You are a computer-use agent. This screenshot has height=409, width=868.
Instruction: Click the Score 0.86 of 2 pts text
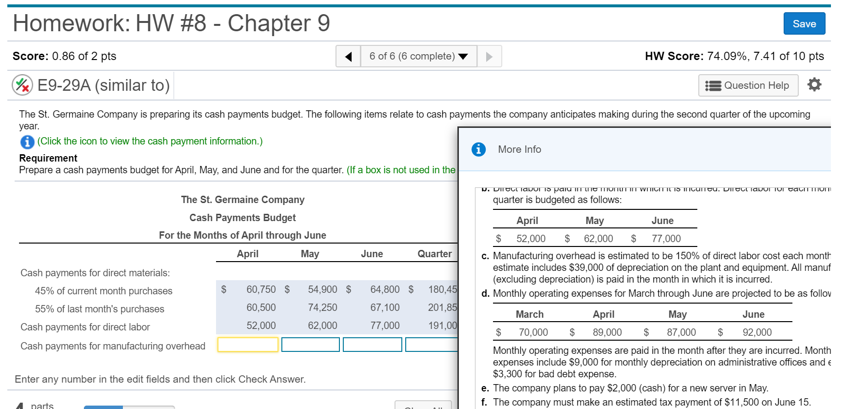click(64, 56)
